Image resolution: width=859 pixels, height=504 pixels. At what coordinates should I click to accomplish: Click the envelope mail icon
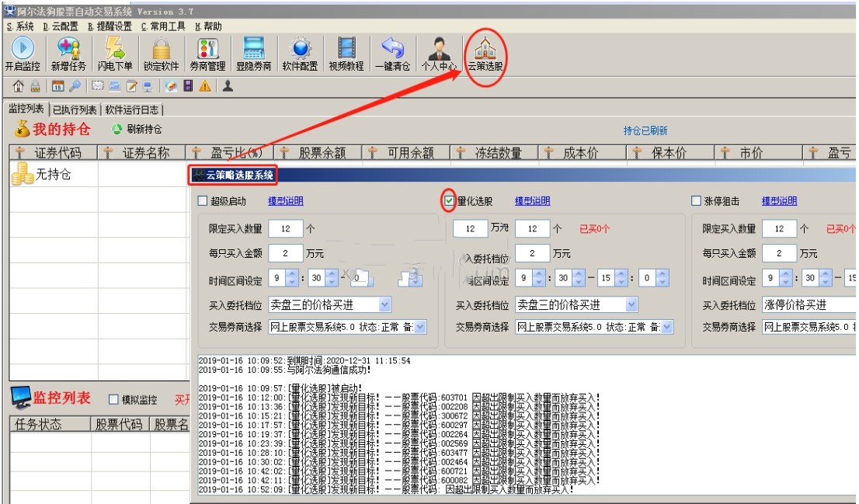(98, 86)
